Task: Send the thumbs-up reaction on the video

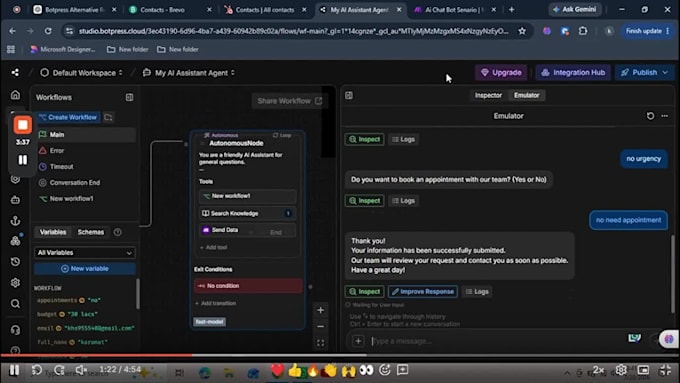Action: (x=294, y=370)
